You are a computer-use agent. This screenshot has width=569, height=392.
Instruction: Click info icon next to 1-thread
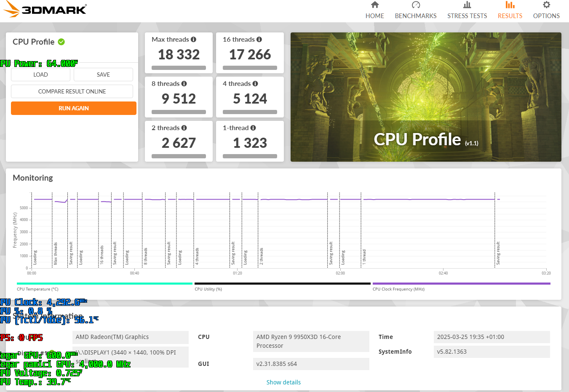pyautogui.click(x=253, y=128)
